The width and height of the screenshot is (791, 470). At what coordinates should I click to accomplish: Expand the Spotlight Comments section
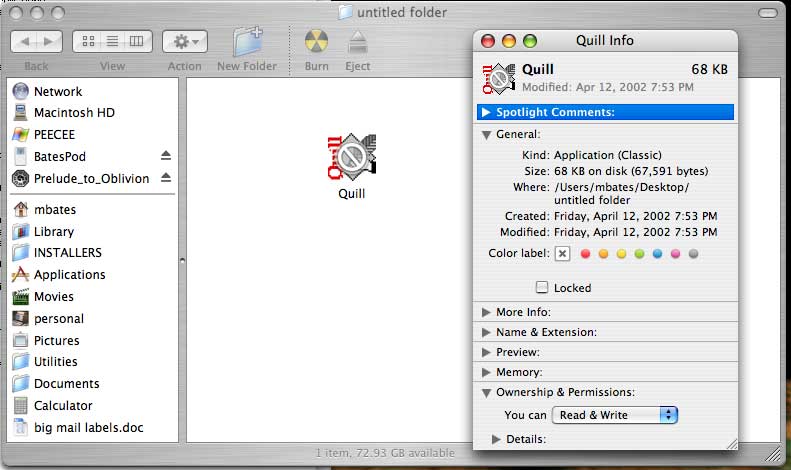[486, 112]
